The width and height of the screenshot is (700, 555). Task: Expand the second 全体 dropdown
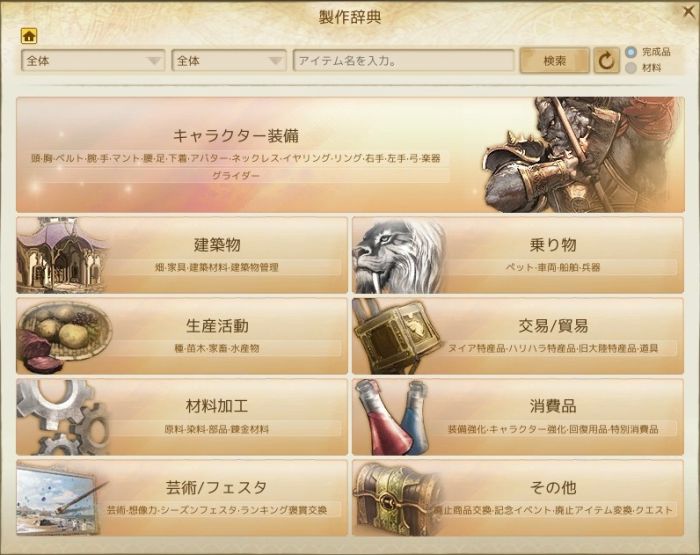pos(229,60)
